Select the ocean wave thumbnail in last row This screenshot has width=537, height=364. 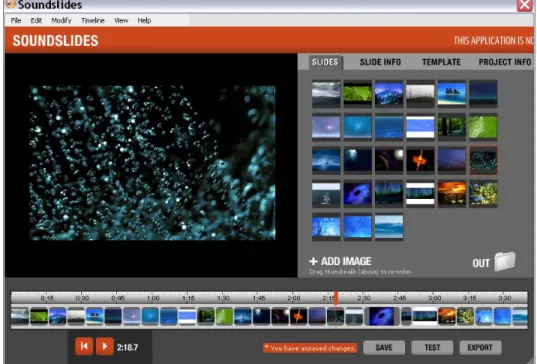click(389, 227)
